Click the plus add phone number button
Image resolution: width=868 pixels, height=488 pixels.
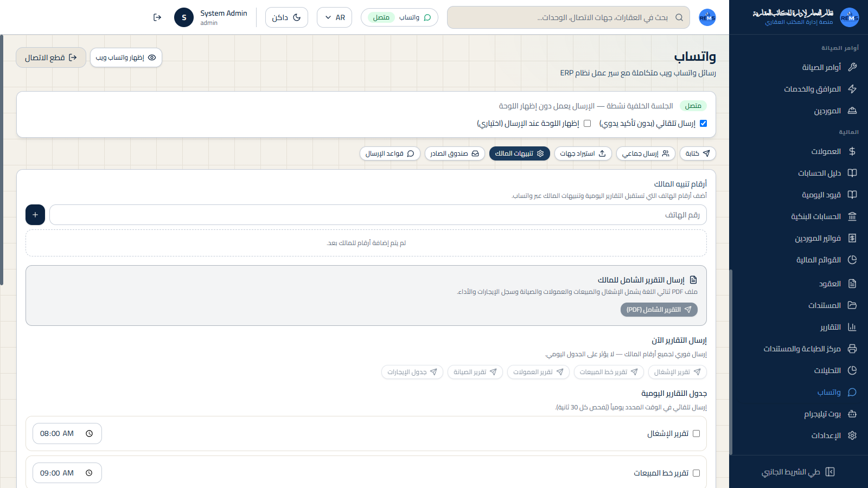point(35,215)
